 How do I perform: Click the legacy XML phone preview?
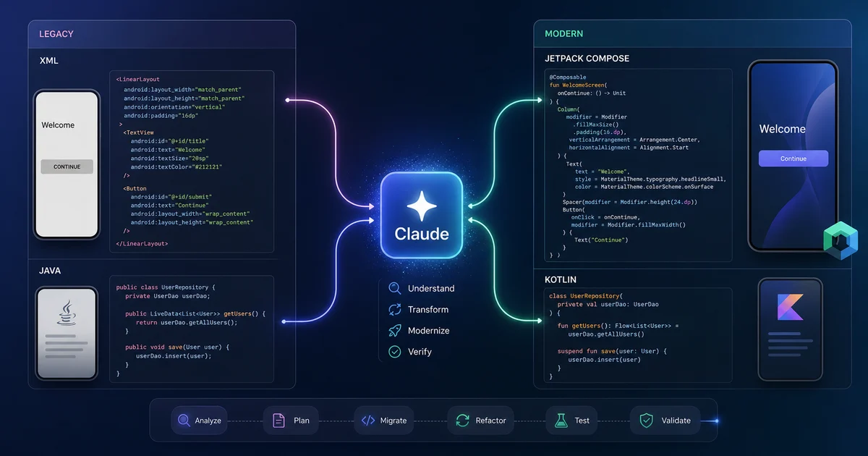67,164
